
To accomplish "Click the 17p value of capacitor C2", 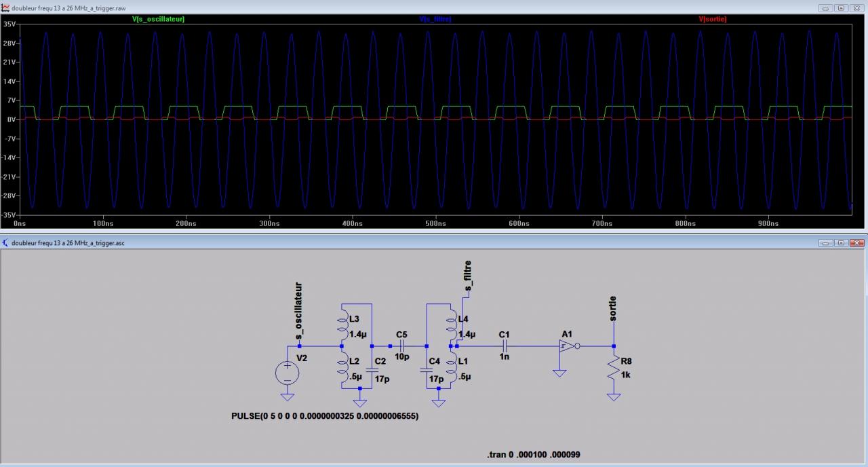I will tap(382, 379).
